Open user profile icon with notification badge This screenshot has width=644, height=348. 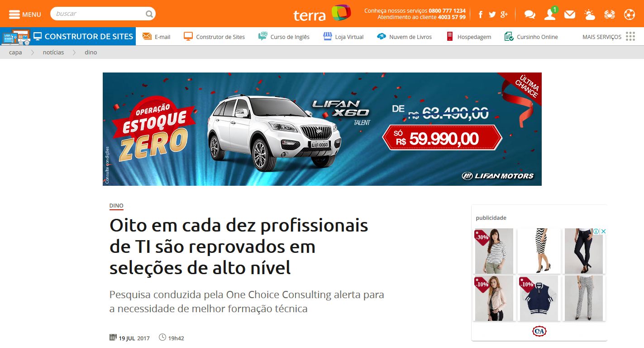pyautogui.click(x=550, y=14)
